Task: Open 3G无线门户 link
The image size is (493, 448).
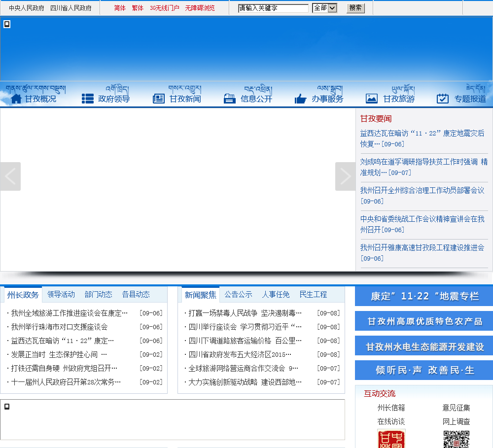Action: pyautogui.click(x=165, y=8)
